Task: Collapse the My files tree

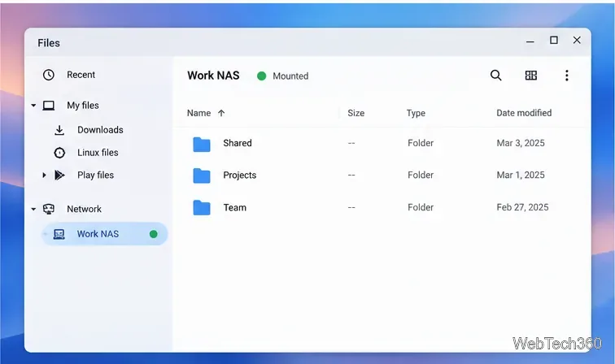Action: pos(33,106)
